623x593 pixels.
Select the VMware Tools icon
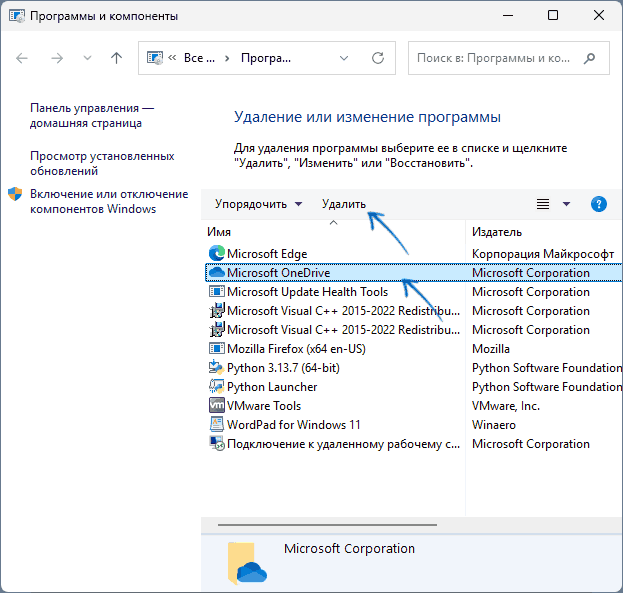[216, 406]
